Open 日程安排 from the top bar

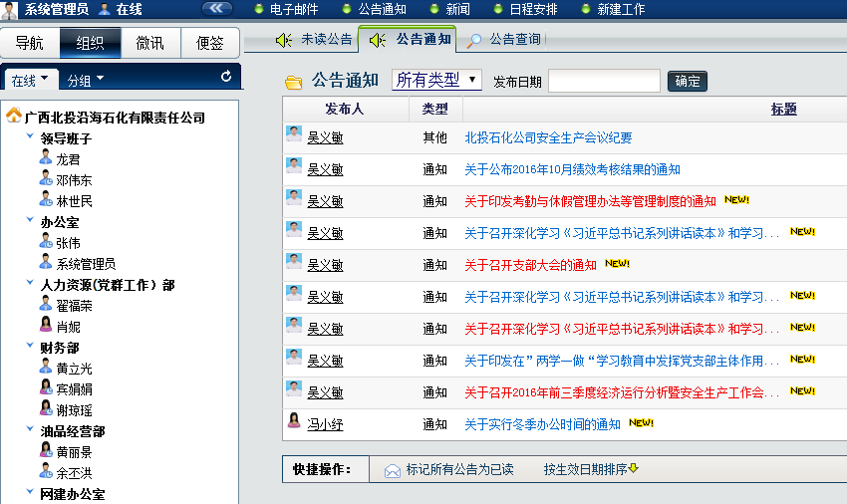tap(533, 9)
